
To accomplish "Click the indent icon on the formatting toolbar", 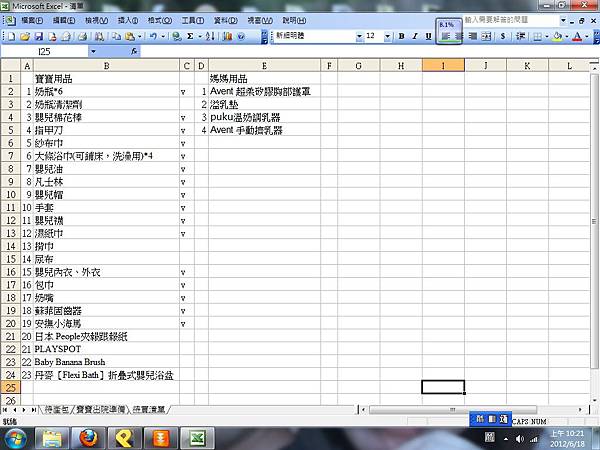I will click(x=520, y=36).
